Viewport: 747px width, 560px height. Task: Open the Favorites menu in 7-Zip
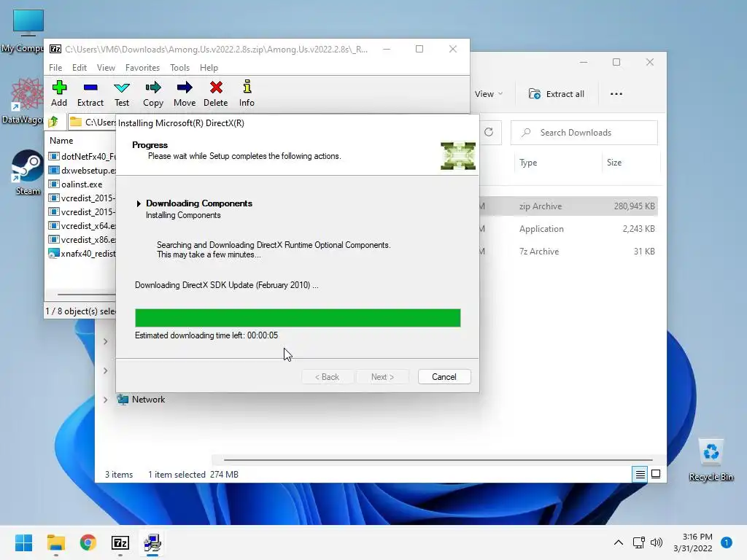142,68
